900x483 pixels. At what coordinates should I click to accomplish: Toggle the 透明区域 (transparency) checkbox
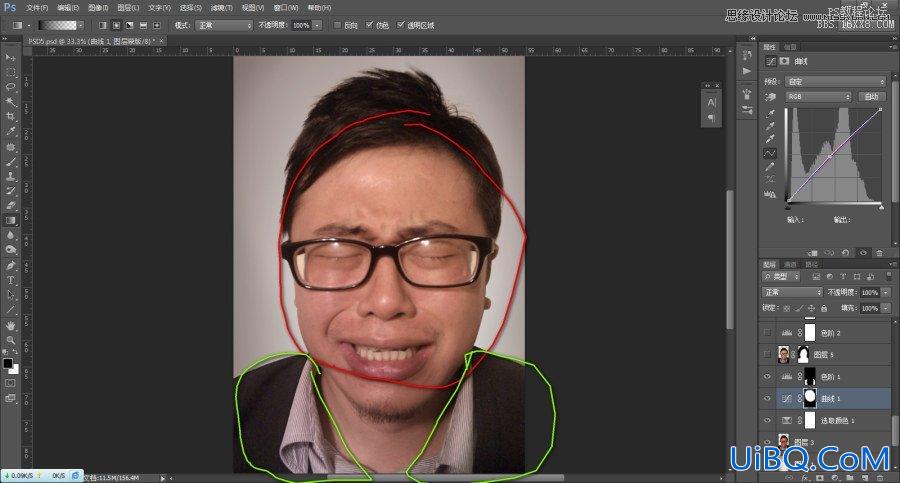401,25
